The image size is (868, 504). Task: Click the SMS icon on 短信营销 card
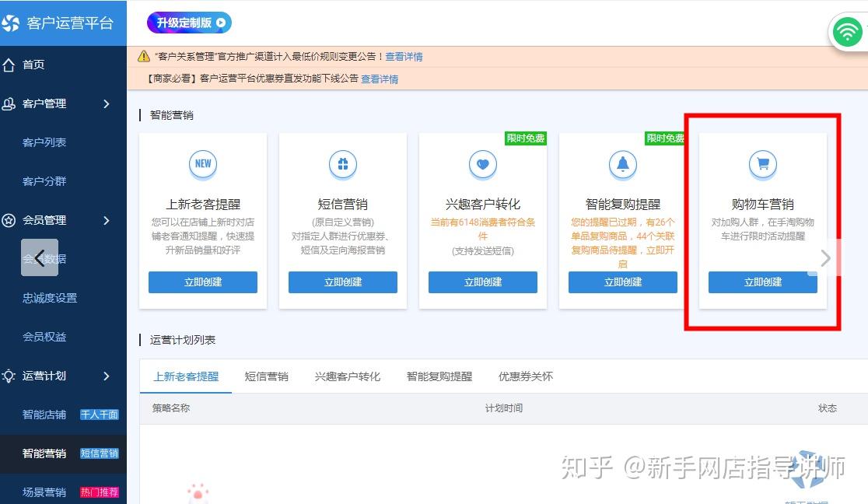[x=343, y=164]
